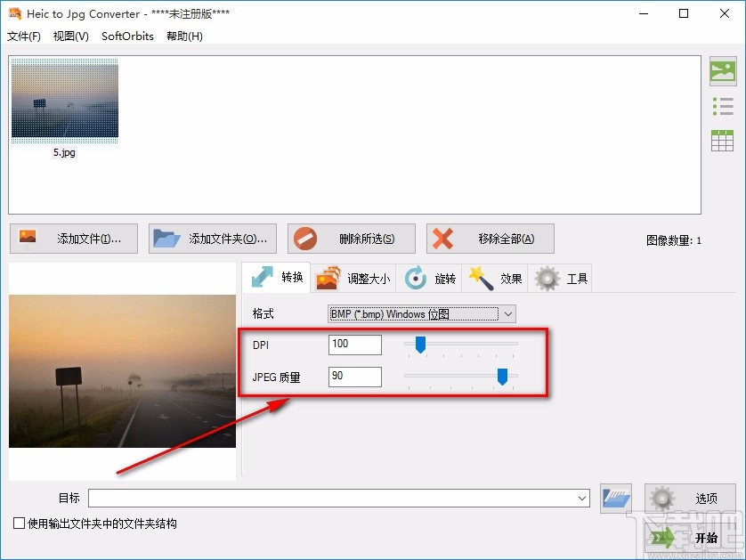The width and height of the screenshot is (746, 560).
Task: Click the 添加文件夹(O) button
Action: pos(212,238)
